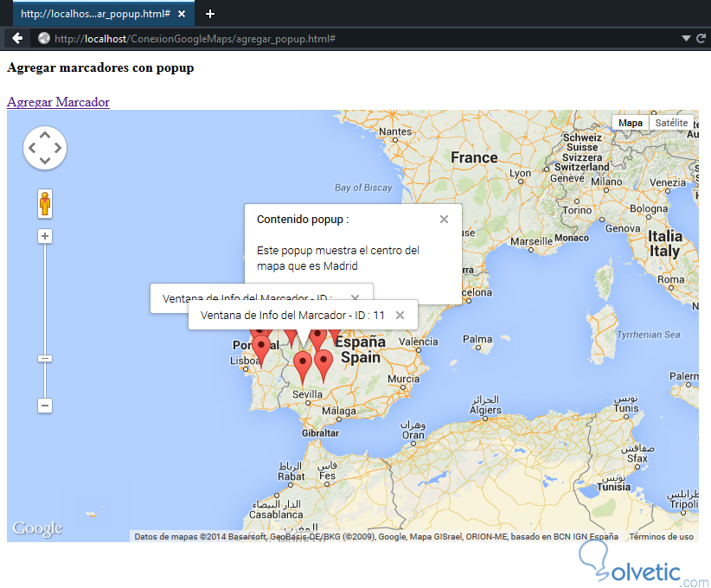Open a new browser tab with the plus
The width and height of the screenshot is (711, 588).
210,14
